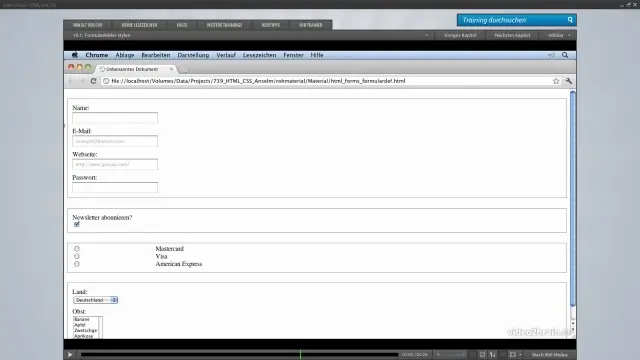Open the Darstellung menu
640x360 pixels.
[193, 55]
